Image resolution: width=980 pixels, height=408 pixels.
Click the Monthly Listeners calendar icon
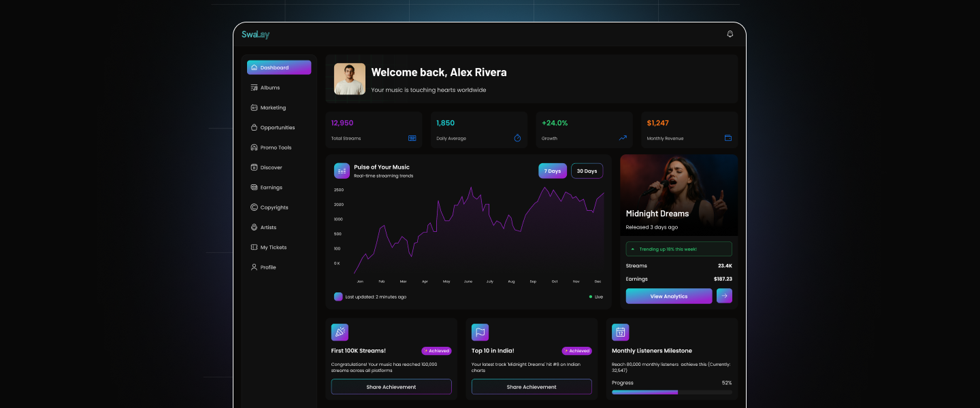click(x=620, y=332)
